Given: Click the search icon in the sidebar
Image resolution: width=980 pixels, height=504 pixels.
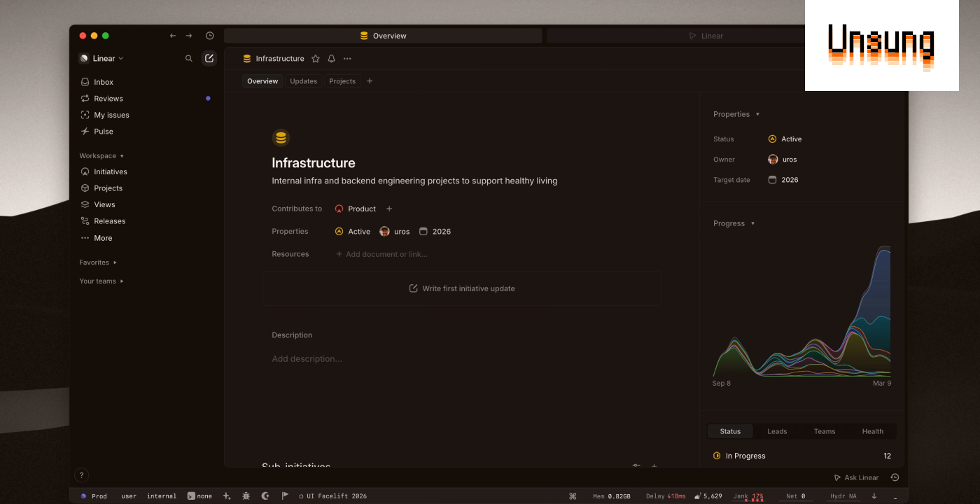Looking at the screenshot, I should (188, 58).
